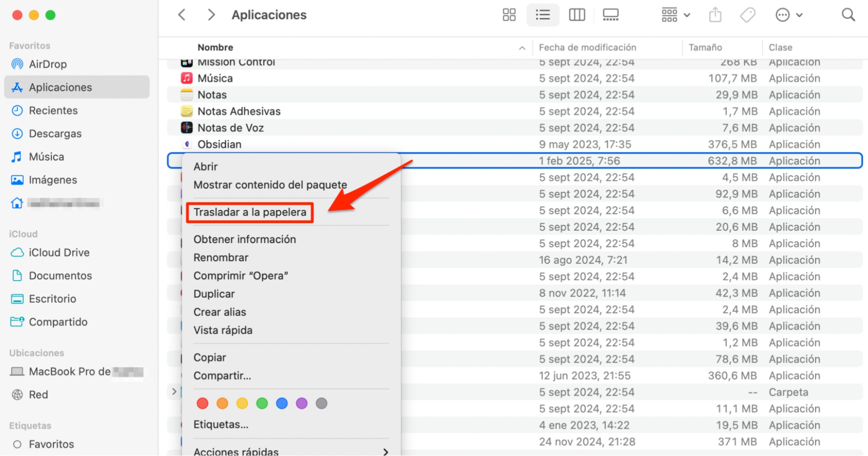This screenshot has height=456, width=868.
Task: Choose Abrir in the context menu
Action: click(206, 167)
